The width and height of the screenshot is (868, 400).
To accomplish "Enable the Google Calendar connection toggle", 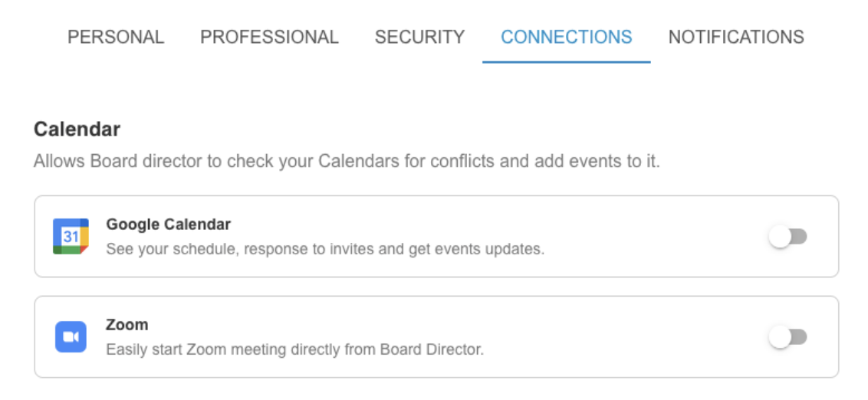I will point(787,237).
